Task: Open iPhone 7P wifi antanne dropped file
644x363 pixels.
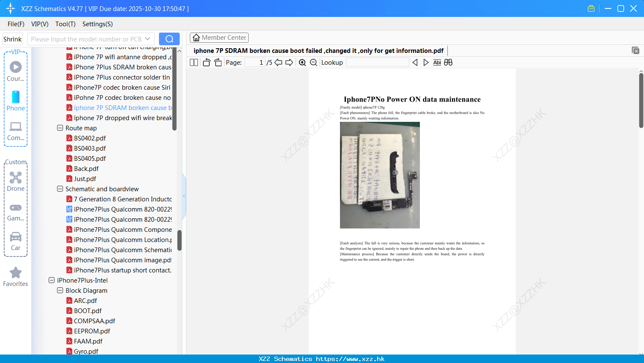Action: 119,57
